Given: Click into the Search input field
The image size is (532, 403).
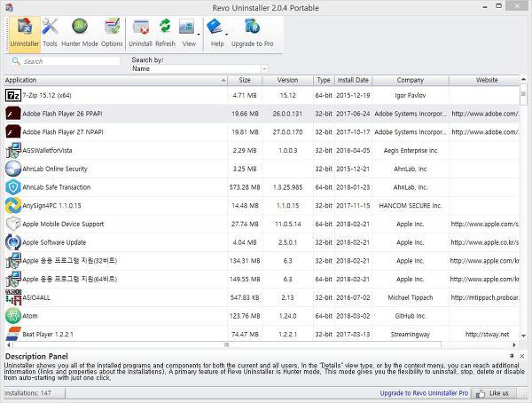Looking at the screenshot, I should pos(71,61).
